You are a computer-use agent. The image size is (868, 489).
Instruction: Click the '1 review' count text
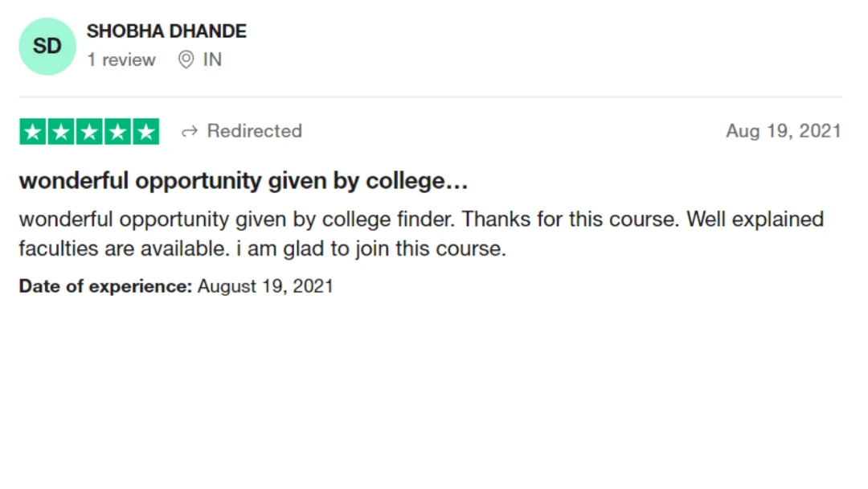(121, 60)
